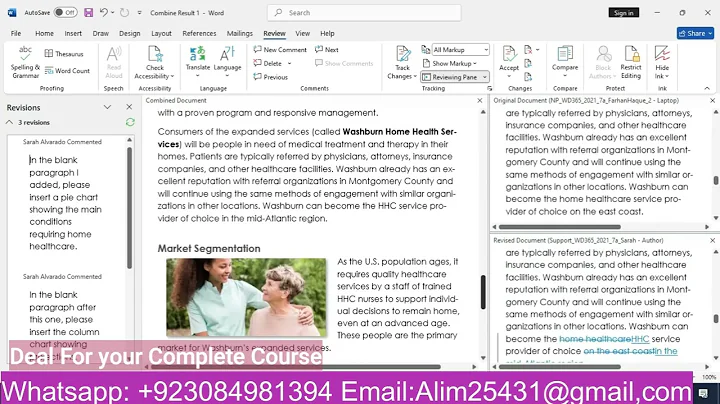Screen dimensions: 720x404
Task: Collapse the 3 revisions summary
Action: tap(9, 123)
